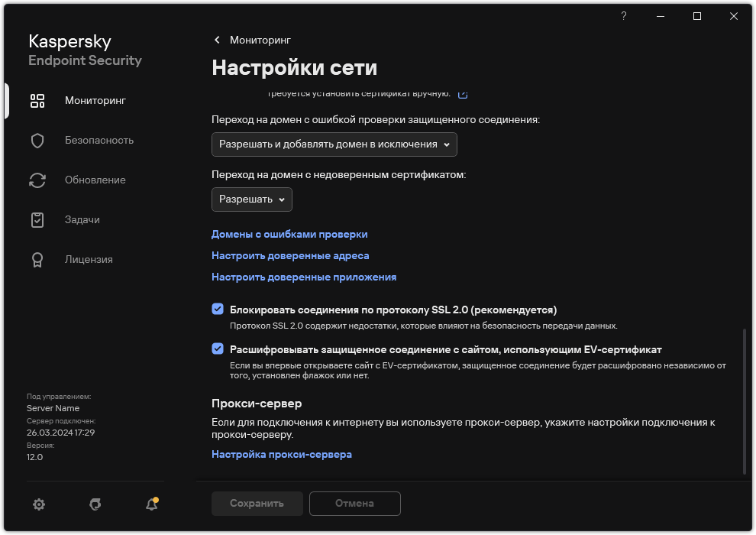
Task: Disable blocking of SSL 2.0 connections
Action: click(x=218, y=310)
